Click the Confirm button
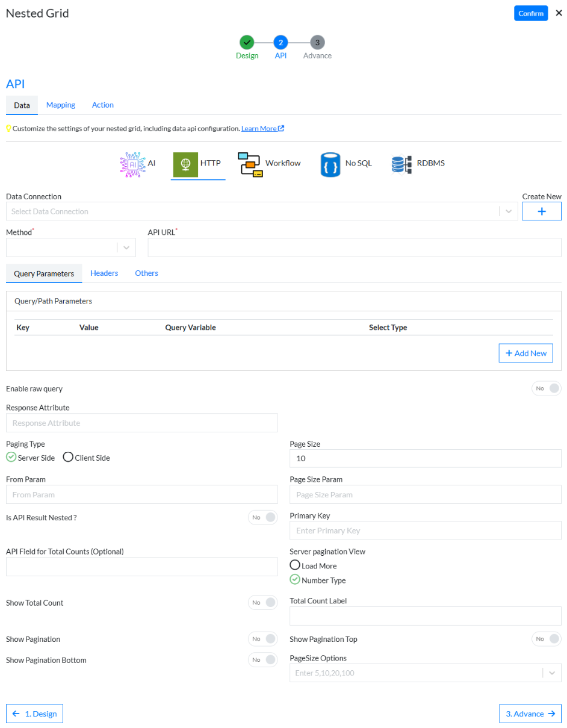The height and width of the screenshot is (728, 567). click(530, 13)
